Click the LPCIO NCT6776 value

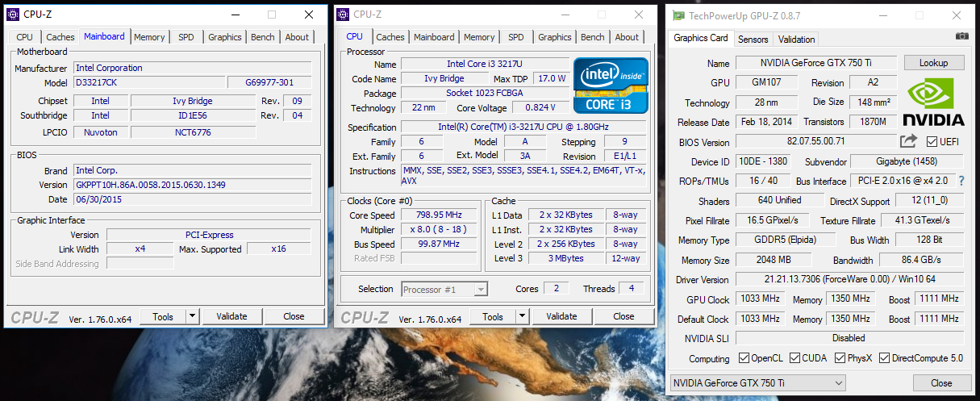(x=192, y=132)
